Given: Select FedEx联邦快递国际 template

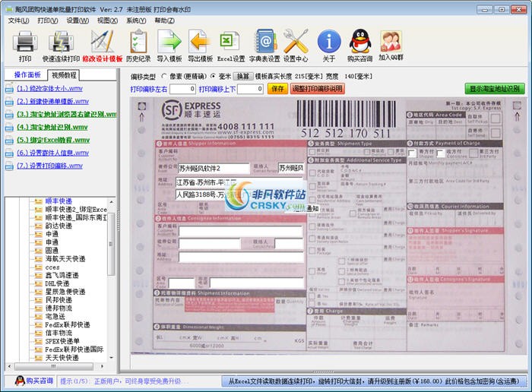Looking at the screenshot, I should click(74, 349).
